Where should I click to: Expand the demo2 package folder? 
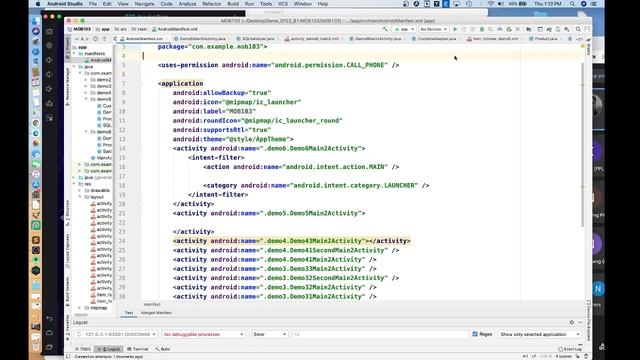pyautogui.click(x=86, y=80)
